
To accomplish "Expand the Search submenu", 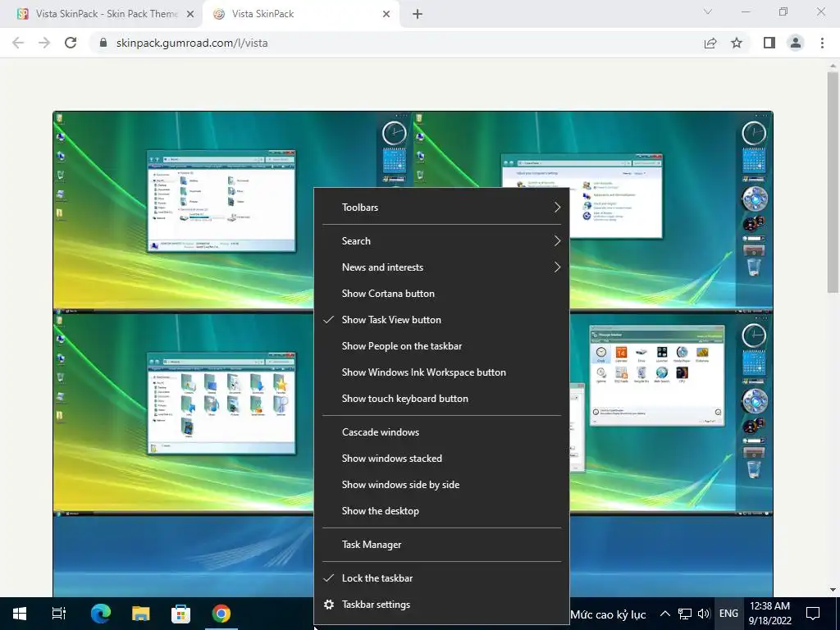I will (x=441, y=241).
